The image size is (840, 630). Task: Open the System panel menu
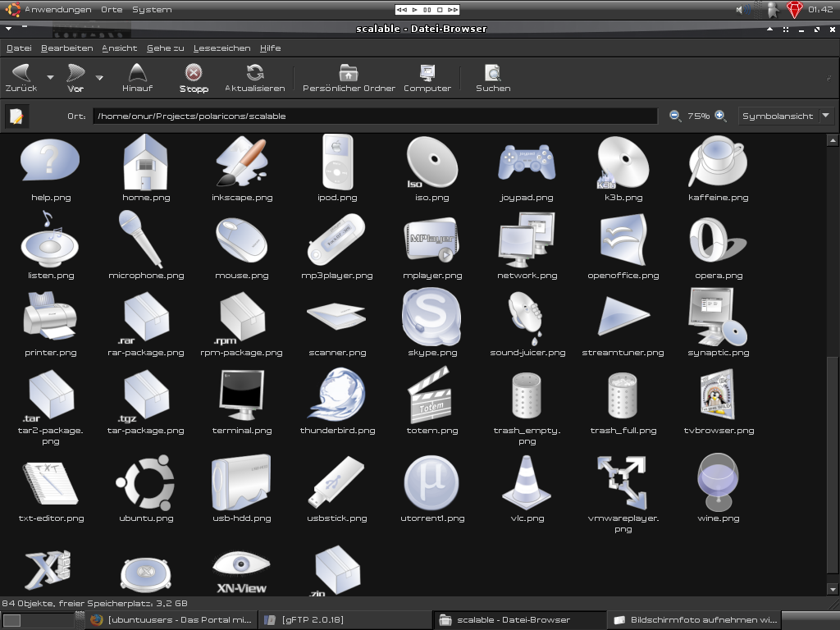152,10
